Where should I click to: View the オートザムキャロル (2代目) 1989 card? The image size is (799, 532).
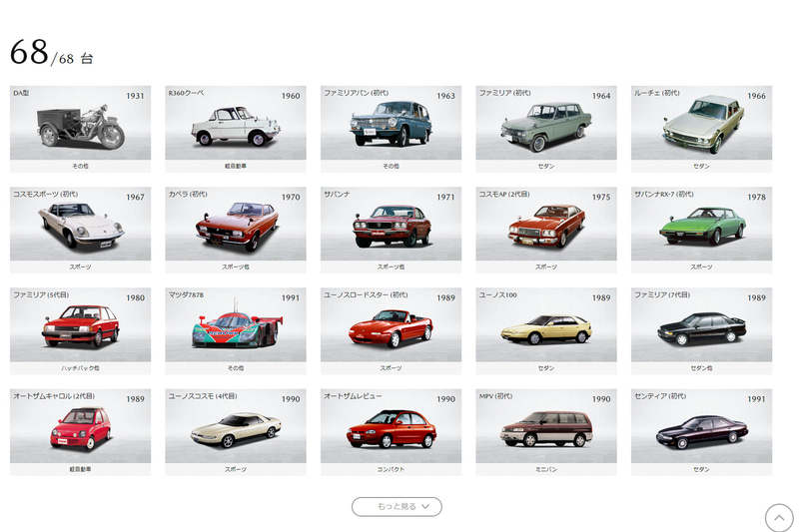pos(80,432)
